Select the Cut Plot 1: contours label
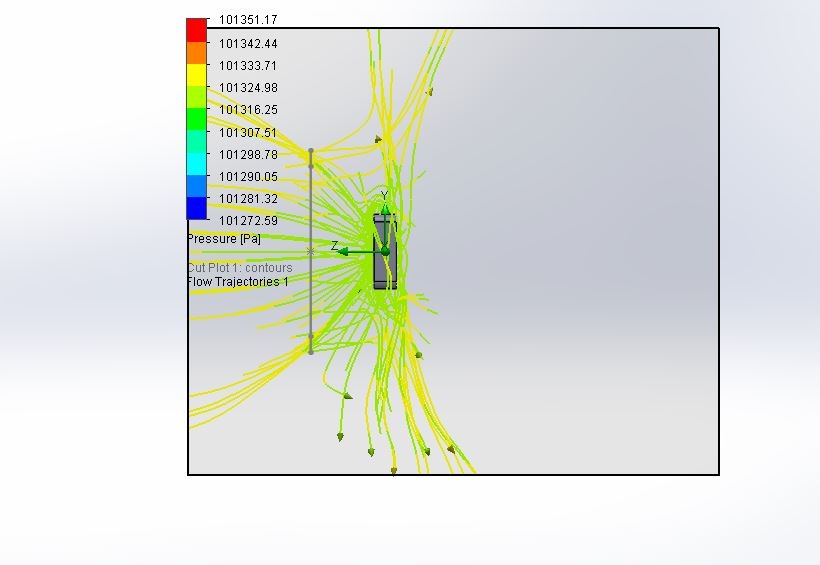820x565 pixels. pyautogui.click(x=240, y=268)
